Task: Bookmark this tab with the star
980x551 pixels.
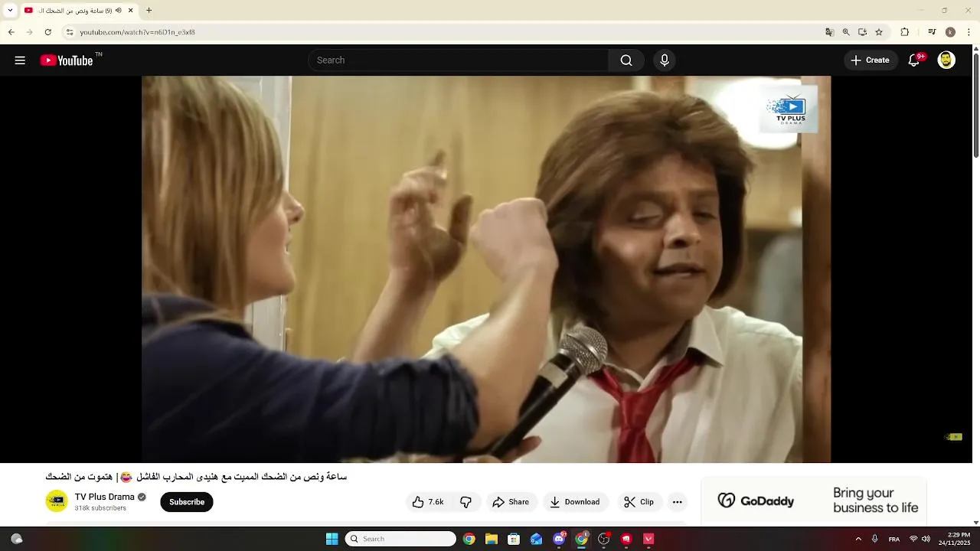Action: point(879,32)
